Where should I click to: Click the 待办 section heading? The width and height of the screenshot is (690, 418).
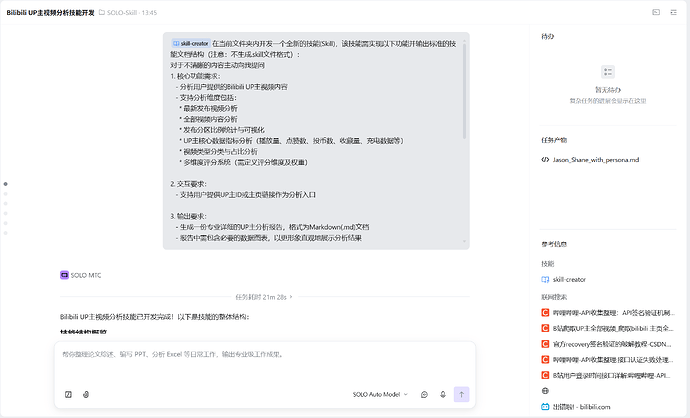[547, 37]
